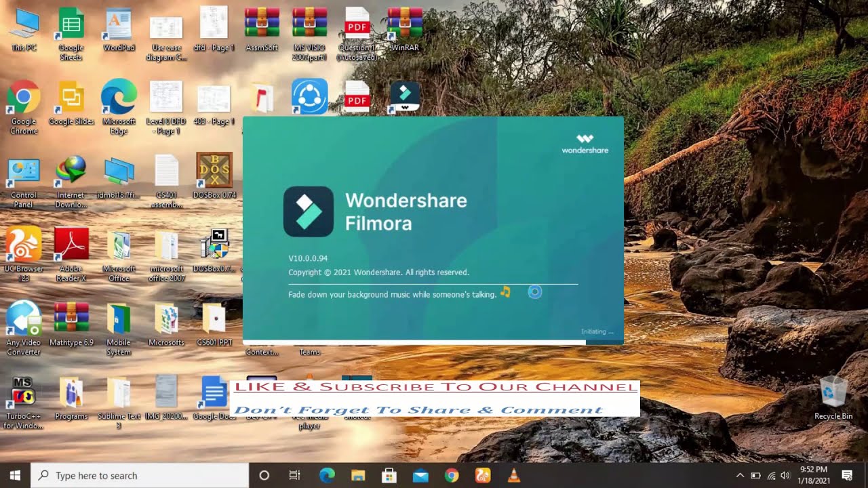Open the Windows Start menu
The width and height of the screenshot is (868, 488).
[x=15, y=475]
